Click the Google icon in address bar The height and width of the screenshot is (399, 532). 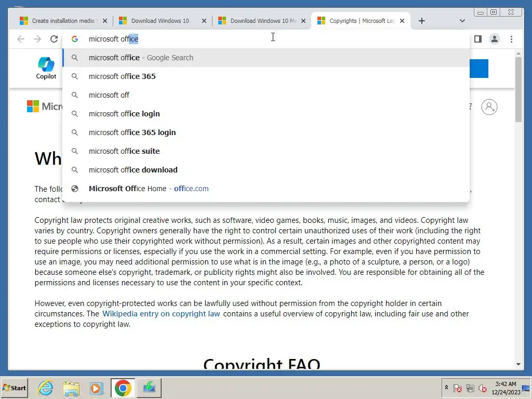coord(75,39)
